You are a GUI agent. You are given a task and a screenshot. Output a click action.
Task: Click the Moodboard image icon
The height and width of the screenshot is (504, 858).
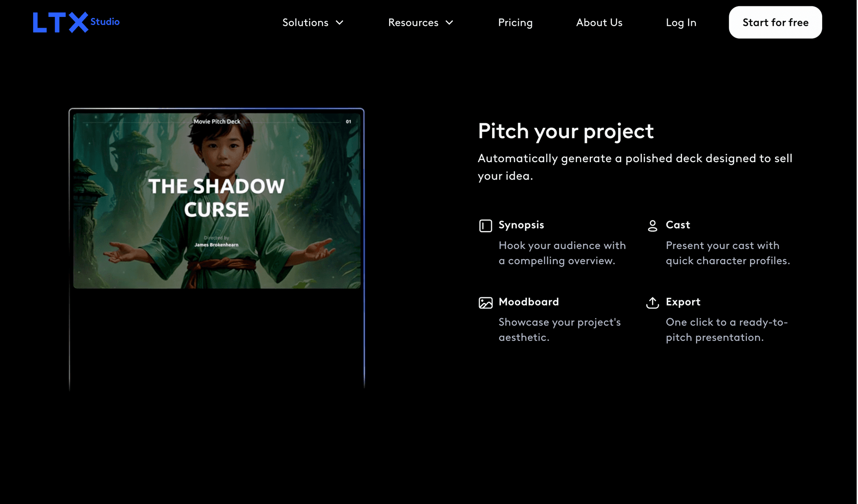point(485,302)
